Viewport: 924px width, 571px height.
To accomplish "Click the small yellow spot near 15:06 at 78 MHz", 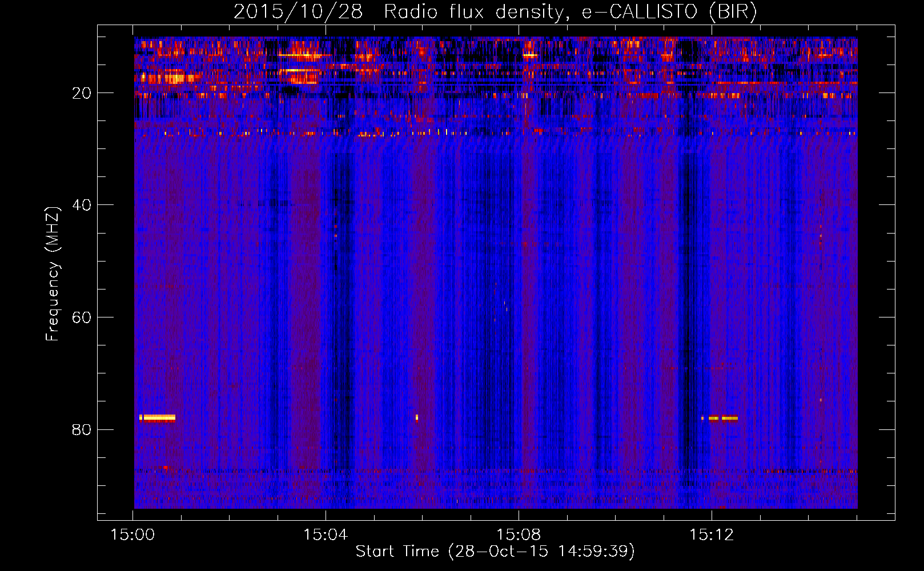I will click(417, 417).
